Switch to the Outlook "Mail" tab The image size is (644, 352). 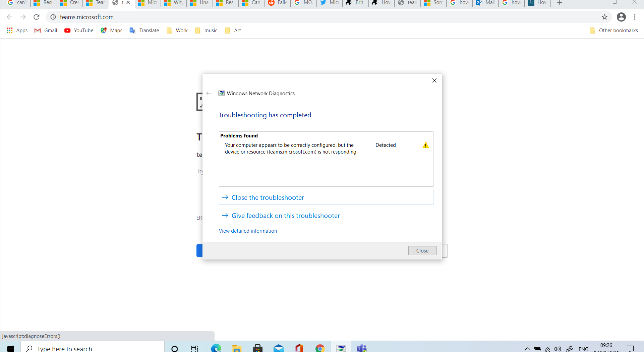pyautogui.click(x=485, y=3)
